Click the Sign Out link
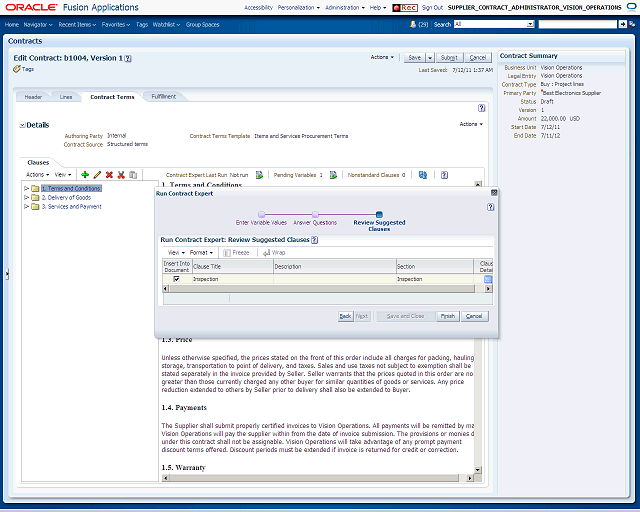Image resolution: width=640 pixels, height=512 pixels. 432,7
